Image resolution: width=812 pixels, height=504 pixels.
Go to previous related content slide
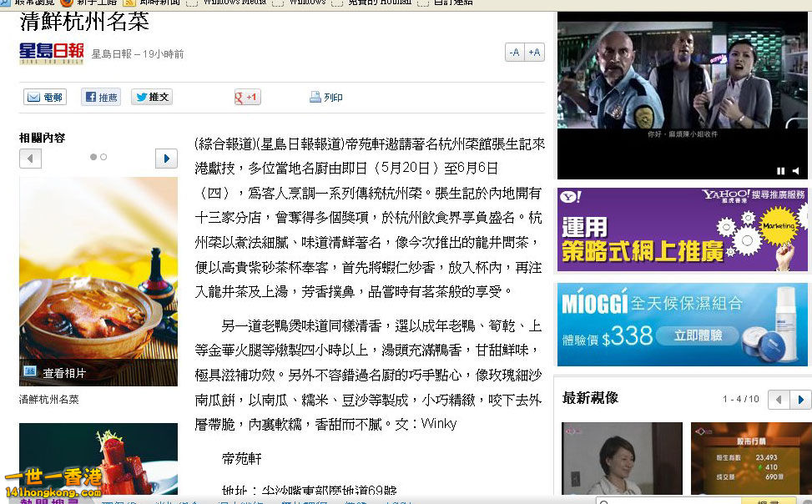point(31,159)
